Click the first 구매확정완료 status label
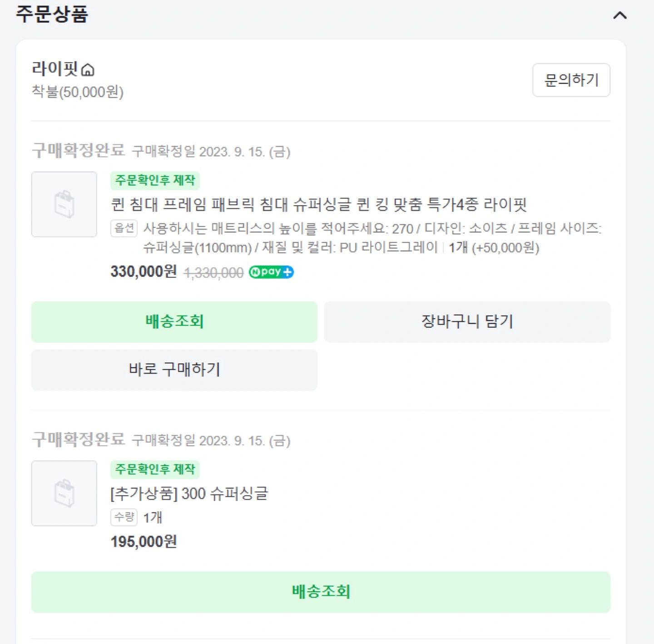Viewport: 654px width, 644px height. tap(78, 150)
